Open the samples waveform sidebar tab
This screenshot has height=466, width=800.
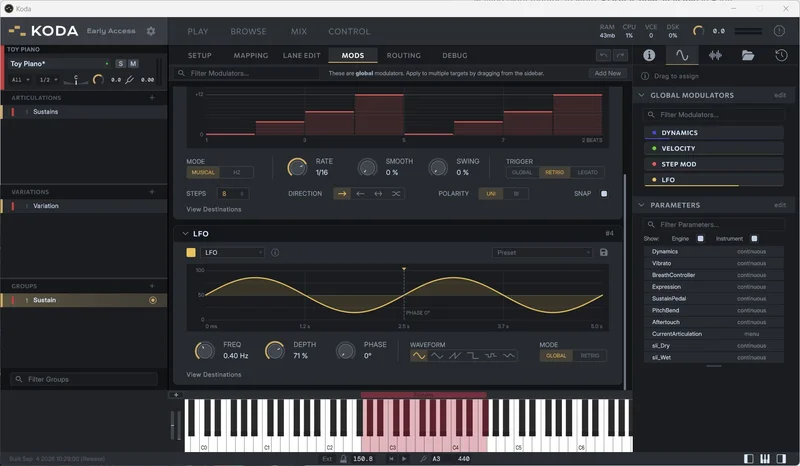(715, 55)
